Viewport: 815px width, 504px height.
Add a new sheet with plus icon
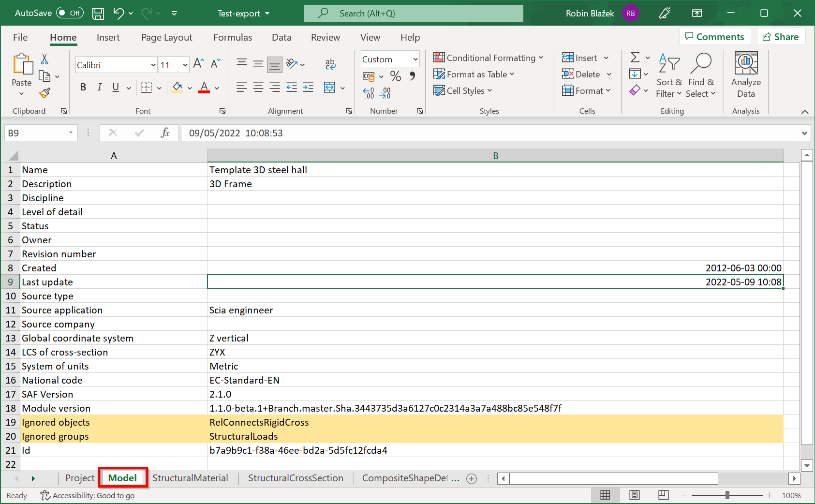point(471,478)
